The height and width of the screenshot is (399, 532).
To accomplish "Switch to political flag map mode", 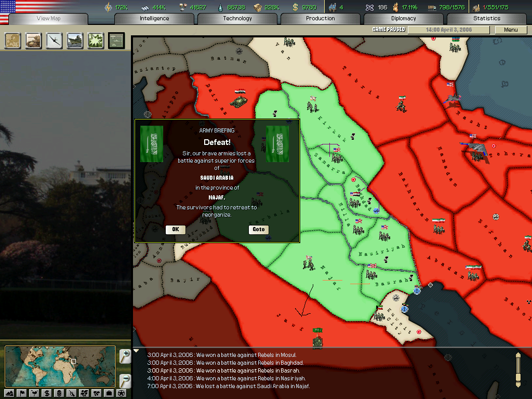I will click(22, 393).
